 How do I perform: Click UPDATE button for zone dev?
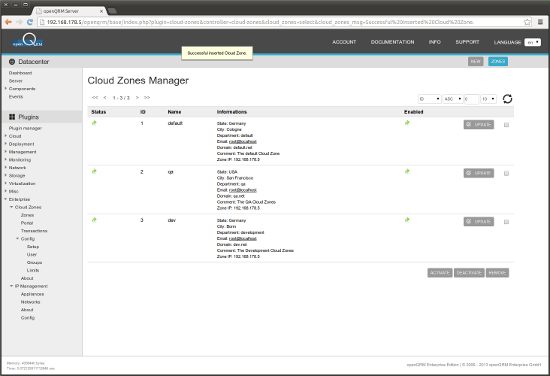[x=479, y=221]
